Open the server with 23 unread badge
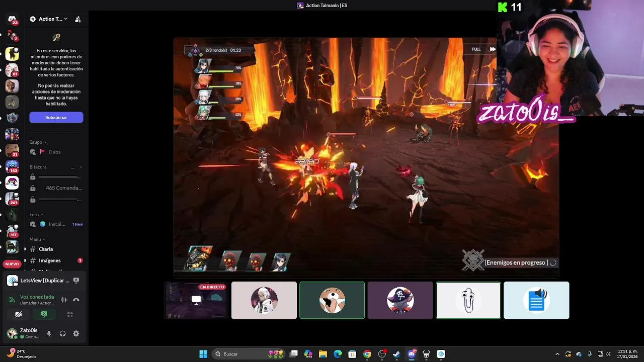This screenshot has width=644, height=362. (12, 20)
